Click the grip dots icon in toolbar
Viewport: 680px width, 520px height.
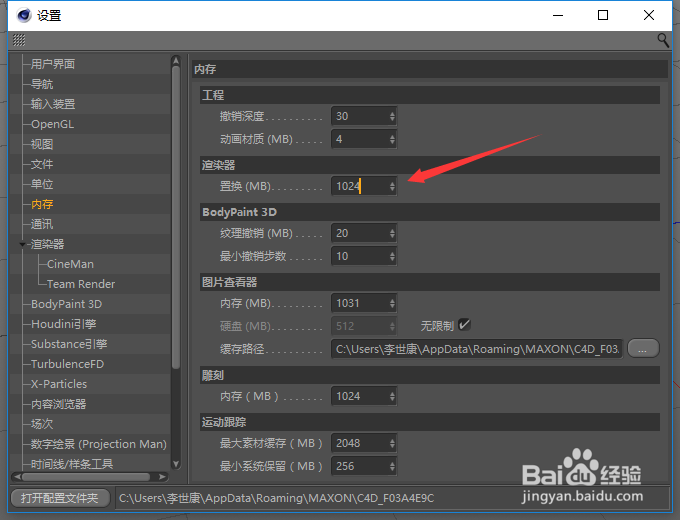coord(19,40)
